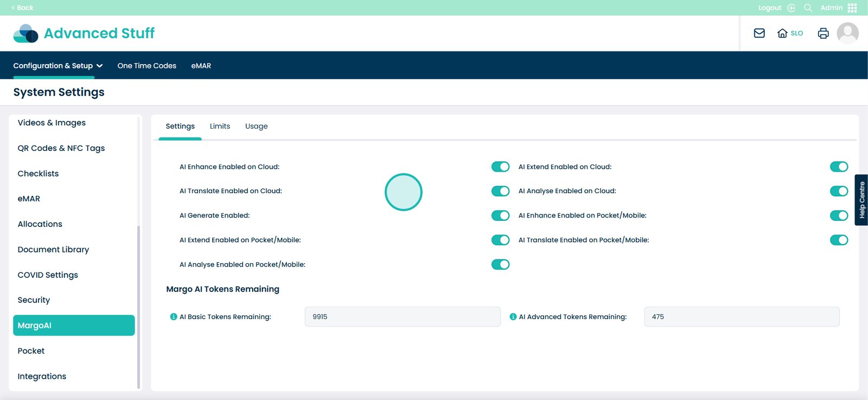Toggle AI Analyse Enabled on Cloud
Screen dimensions: 868x400
tap(839, 191)
